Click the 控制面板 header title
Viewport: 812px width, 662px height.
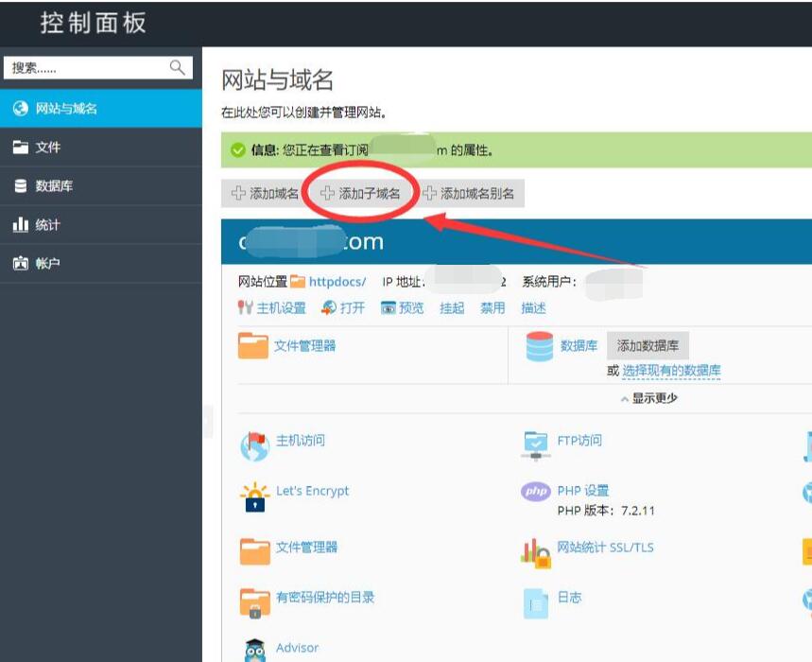[94, 24]
